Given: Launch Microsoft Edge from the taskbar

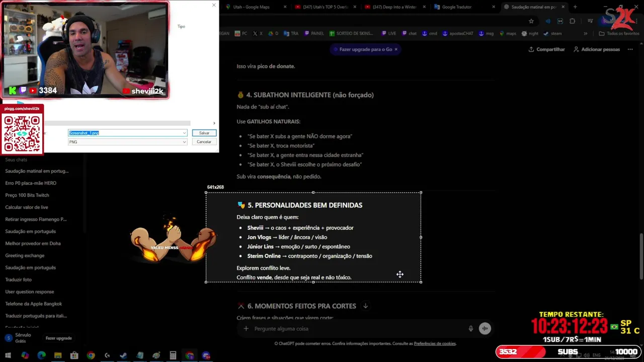Looking at the screenshot, I should click(x=42, y=355).
